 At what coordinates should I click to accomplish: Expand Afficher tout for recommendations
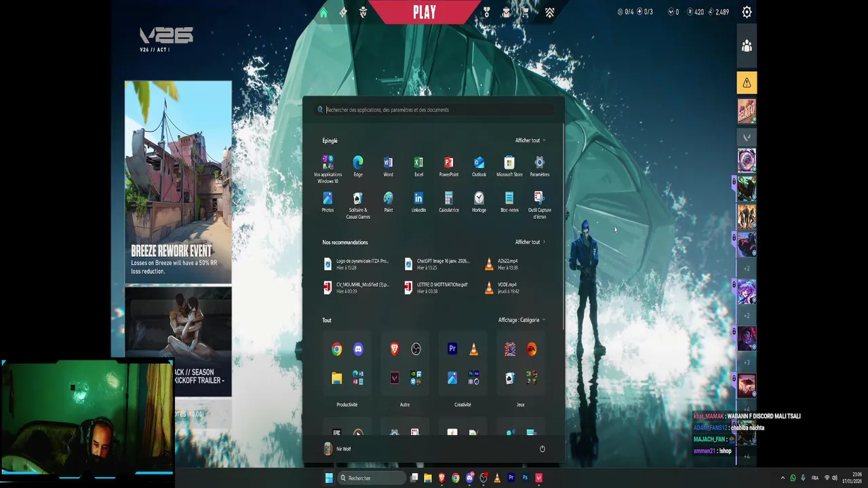(x=530, y=242)
